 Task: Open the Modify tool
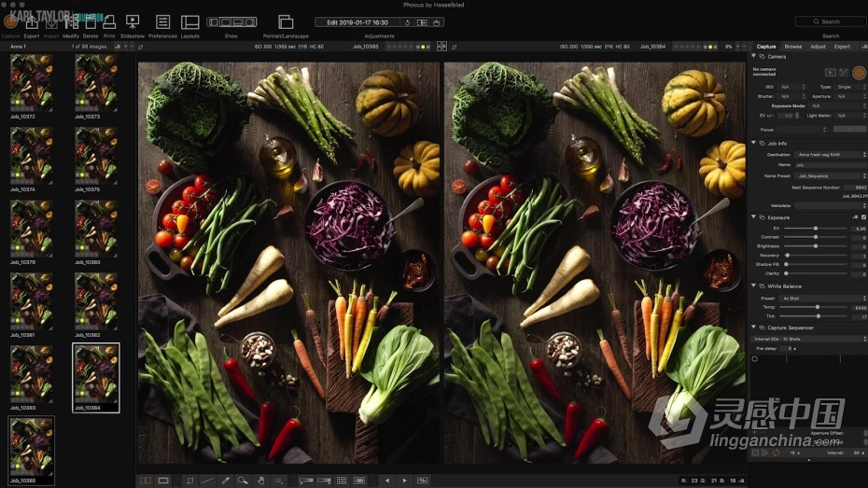tap(71, 22)
